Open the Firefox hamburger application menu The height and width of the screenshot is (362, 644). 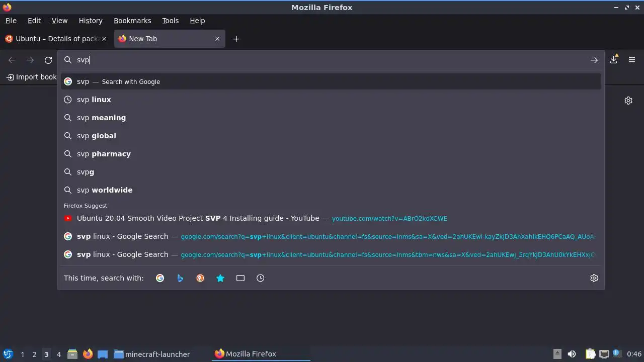coord(632,60)
